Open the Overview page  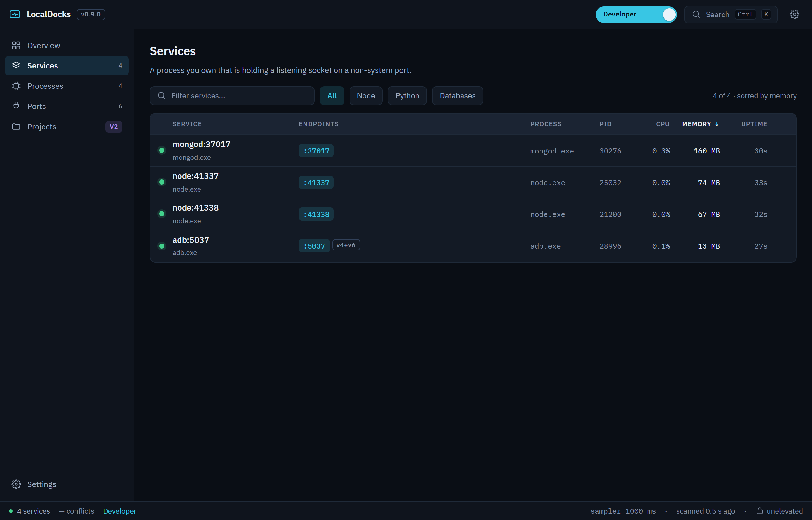(x=67, y=45)
